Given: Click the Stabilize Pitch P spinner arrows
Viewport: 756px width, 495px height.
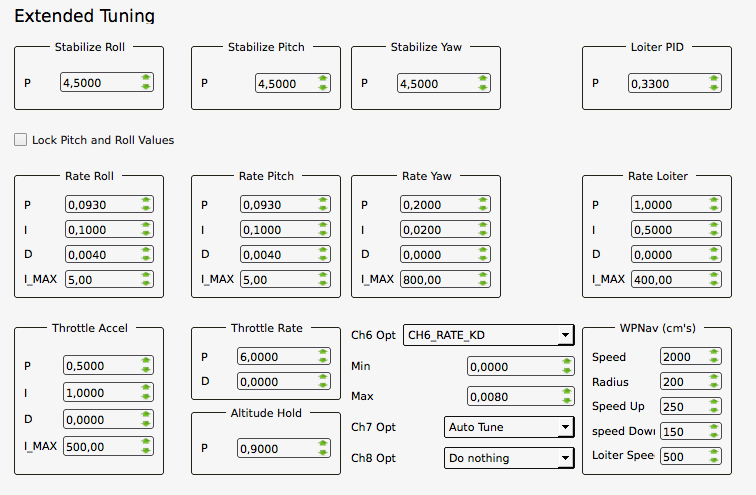Looking at the screenshot, I should tap(322, 83).
